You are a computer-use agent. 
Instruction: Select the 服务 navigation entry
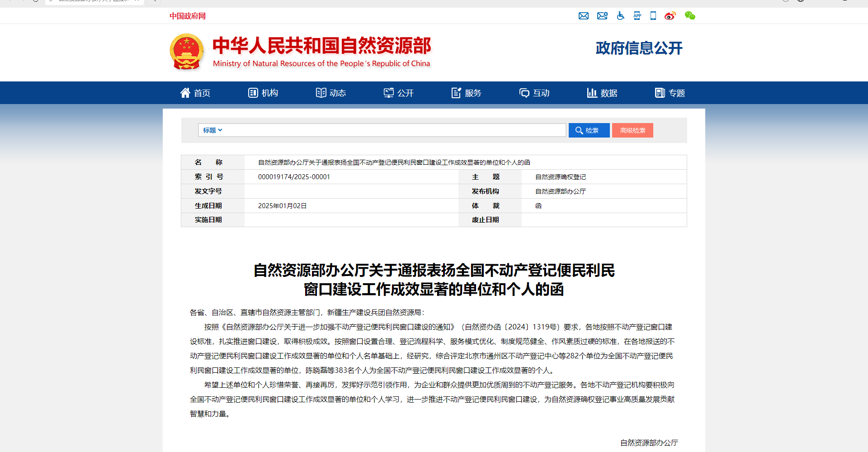pyautogui.click(x=466, y=93)
